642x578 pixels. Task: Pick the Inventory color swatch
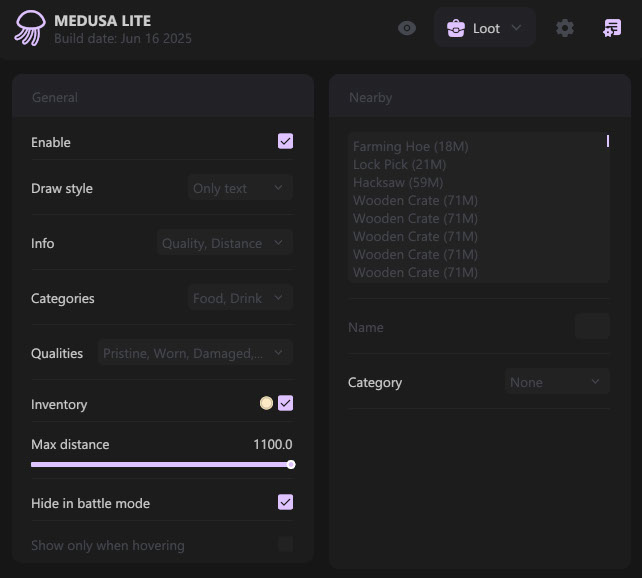[266, 403]
